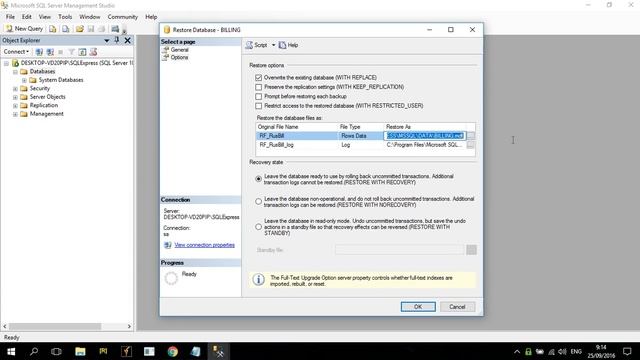
Task: Click the taskbar Search magnifier icon
Action: tap(34, 351)
